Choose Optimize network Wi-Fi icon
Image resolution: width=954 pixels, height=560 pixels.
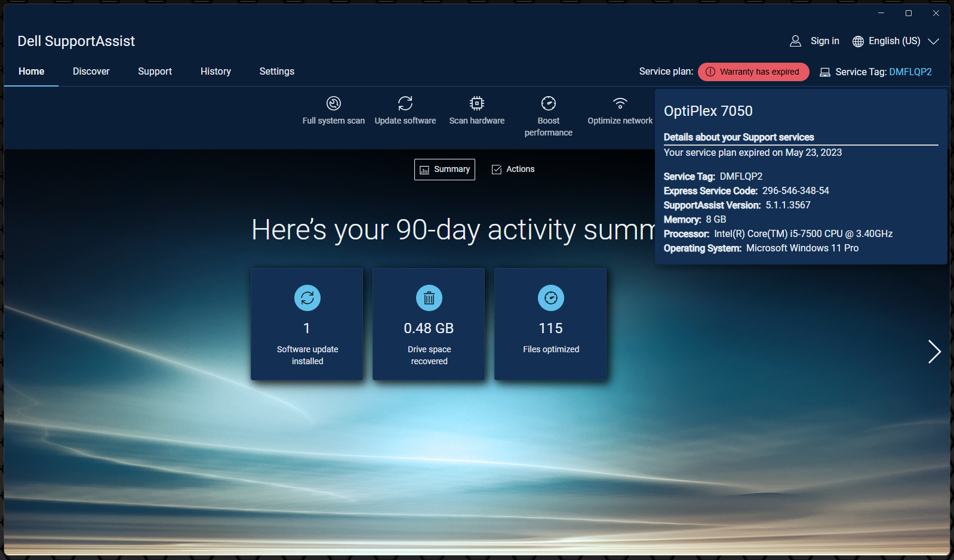coord(620,103)
